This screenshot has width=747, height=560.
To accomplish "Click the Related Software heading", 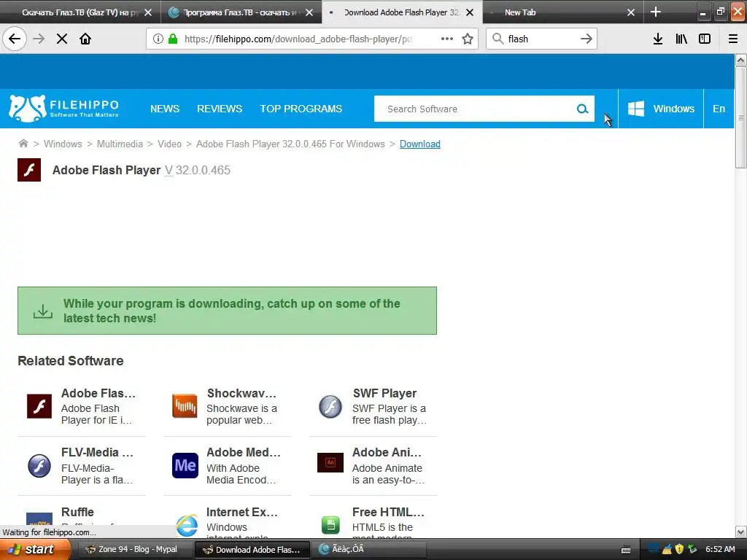I will click(71, 360).
